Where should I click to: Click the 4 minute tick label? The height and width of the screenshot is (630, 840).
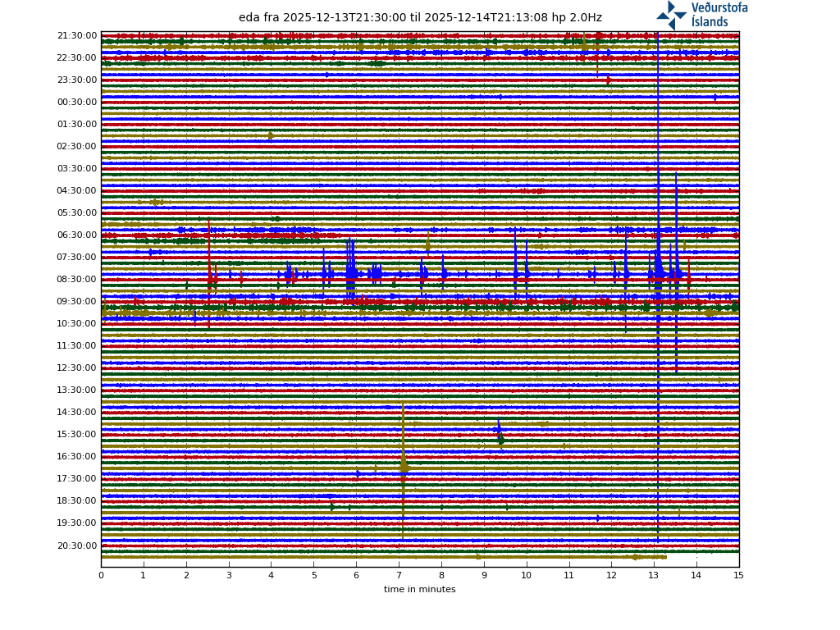point(271,576)
